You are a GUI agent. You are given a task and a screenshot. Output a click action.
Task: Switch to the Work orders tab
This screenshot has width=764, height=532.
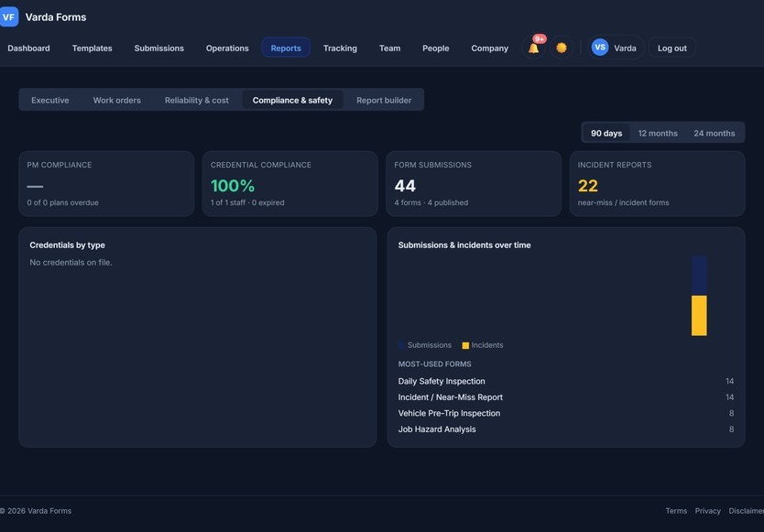tap(117, 100)
